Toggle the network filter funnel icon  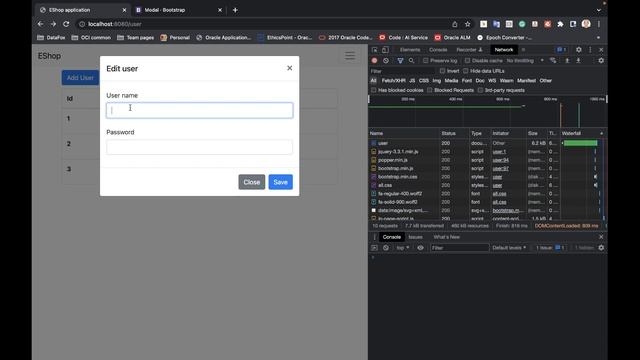(400, 60)
